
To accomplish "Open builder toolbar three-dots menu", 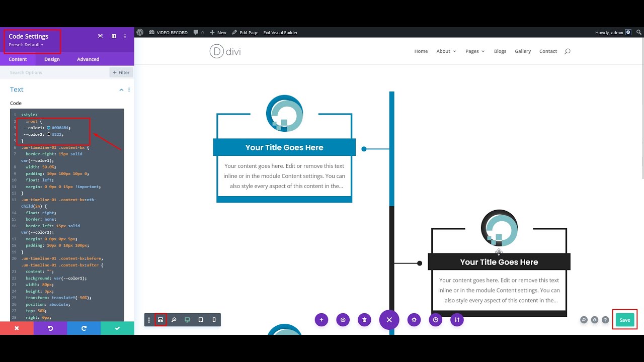I will (x=149, y=320).
